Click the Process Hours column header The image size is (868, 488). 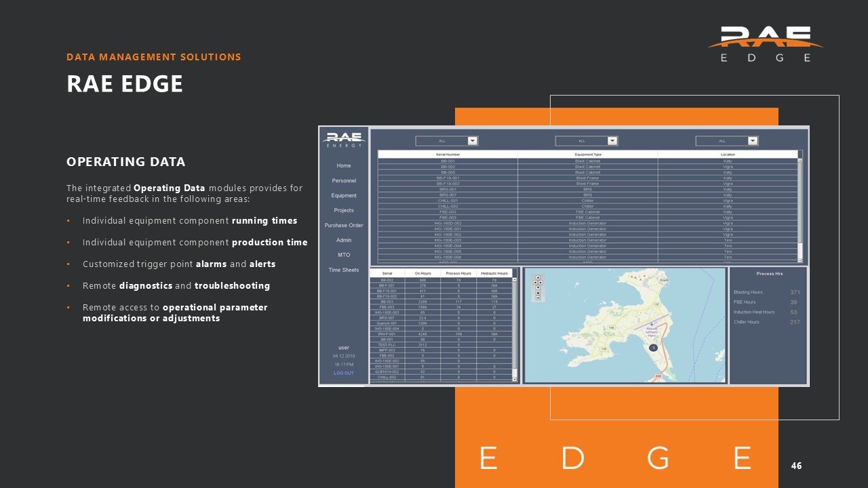point(458,273)
